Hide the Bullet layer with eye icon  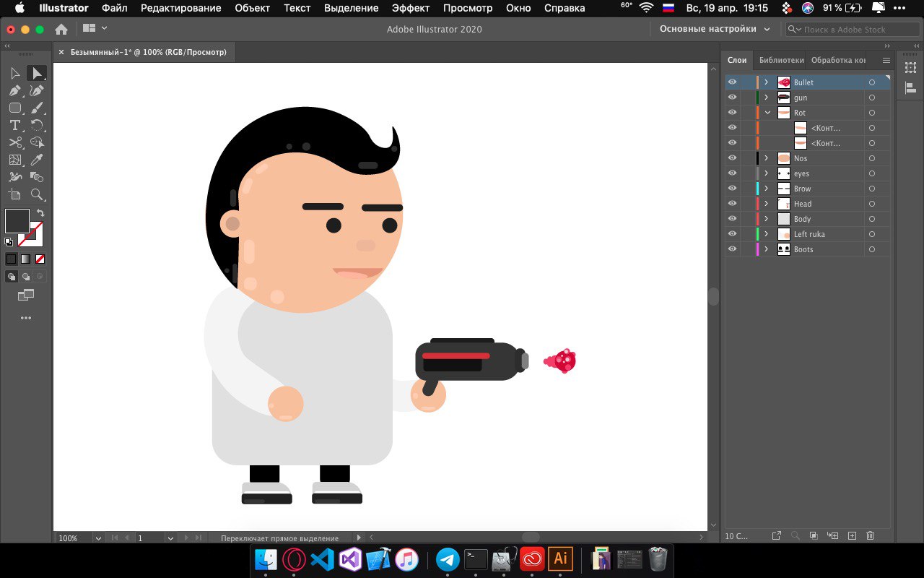[732, 82]
